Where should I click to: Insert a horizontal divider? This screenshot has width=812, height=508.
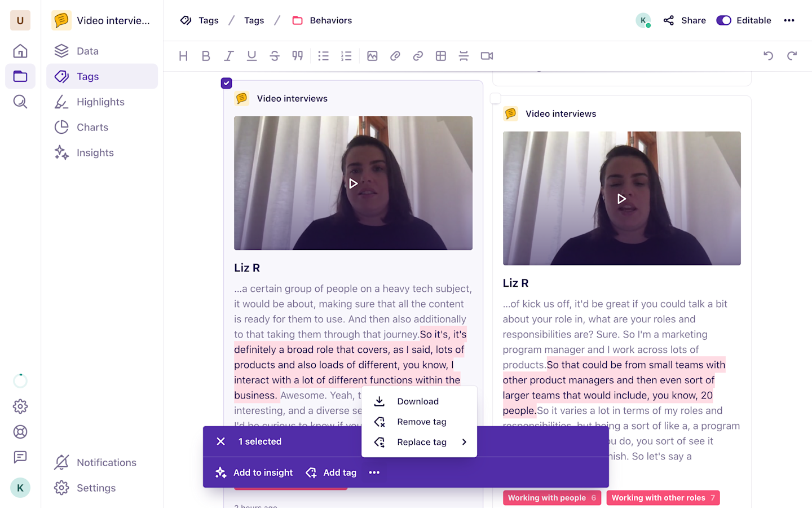tap(464, 56)
